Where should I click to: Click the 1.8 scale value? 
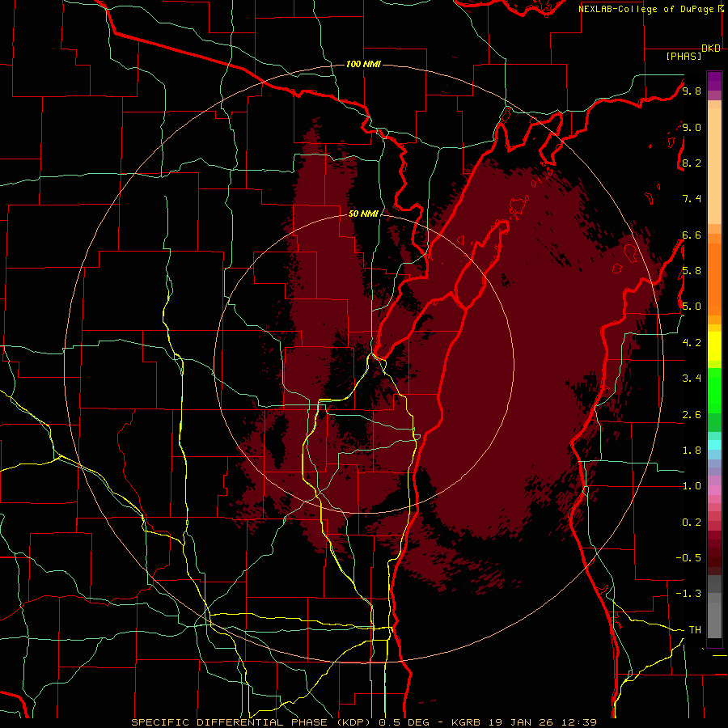pyautogui.click(x=692, y=451)
